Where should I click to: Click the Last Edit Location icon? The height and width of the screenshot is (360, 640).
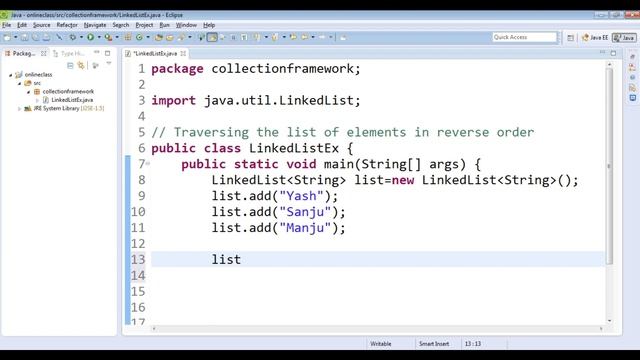pyautogui.click(x=293, y=38)
